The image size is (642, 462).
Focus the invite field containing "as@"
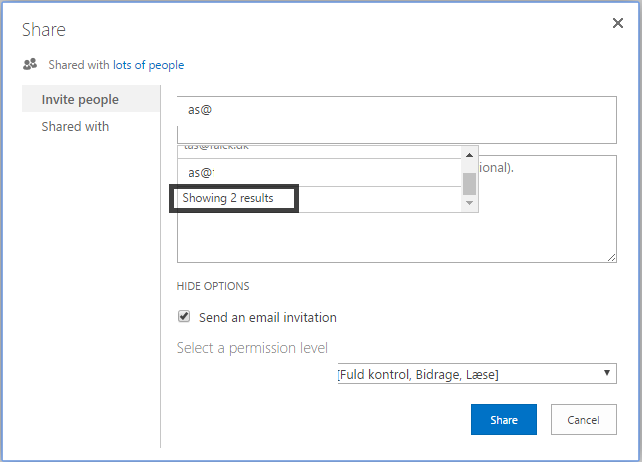(397, 120)
